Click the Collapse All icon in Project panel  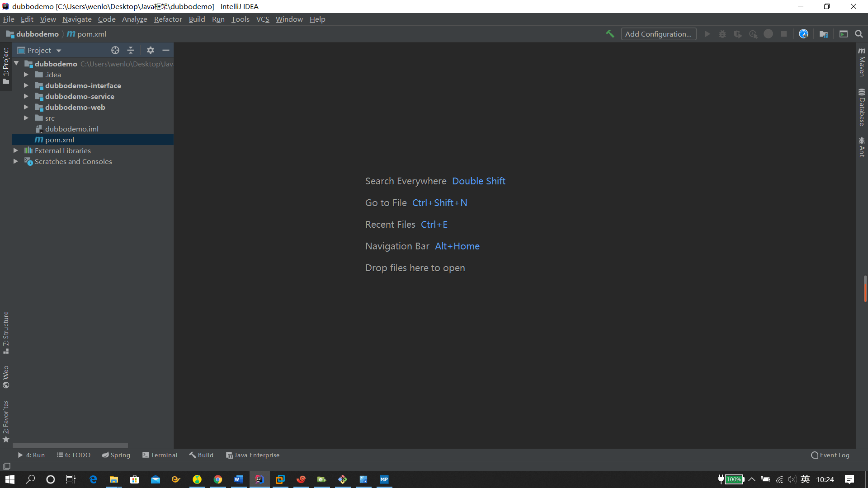[131, 50]
